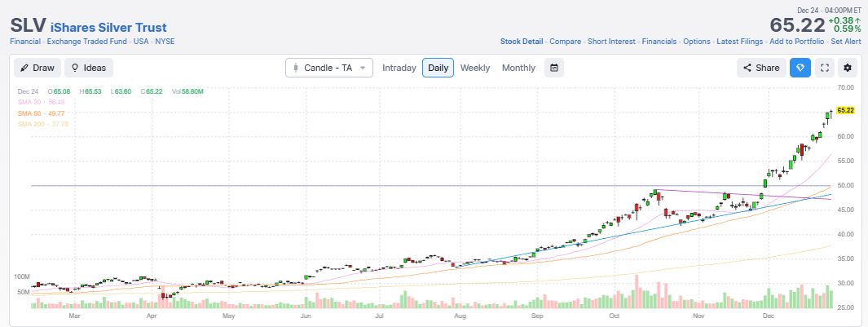Click the +0.38 price change value
Screen dimensions: 868x327
coord(844,20)
